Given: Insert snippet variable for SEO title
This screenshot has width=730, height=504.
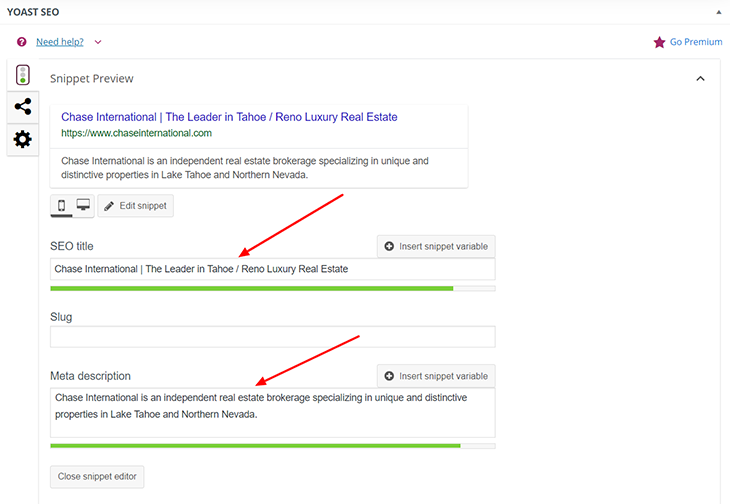Looking at the screenshot, I should [x=436, y=246].
